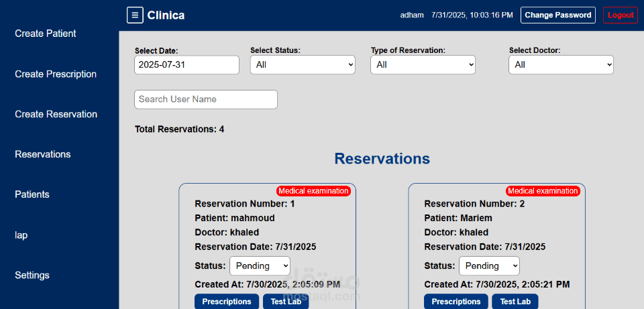Open the Type of Reservation dropdown
The image size is (644, 309).
tap(423, 65)
